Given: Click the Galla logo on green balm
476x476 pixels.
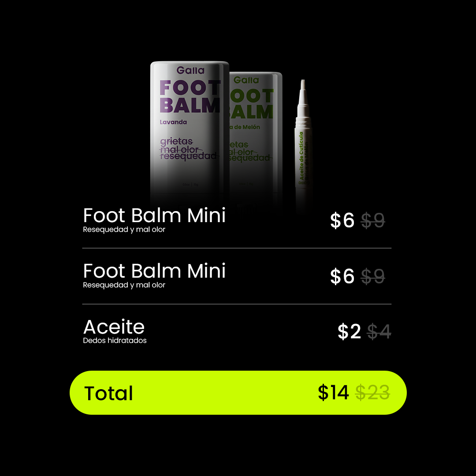Looking at the screenshot, I should (246, 80).
